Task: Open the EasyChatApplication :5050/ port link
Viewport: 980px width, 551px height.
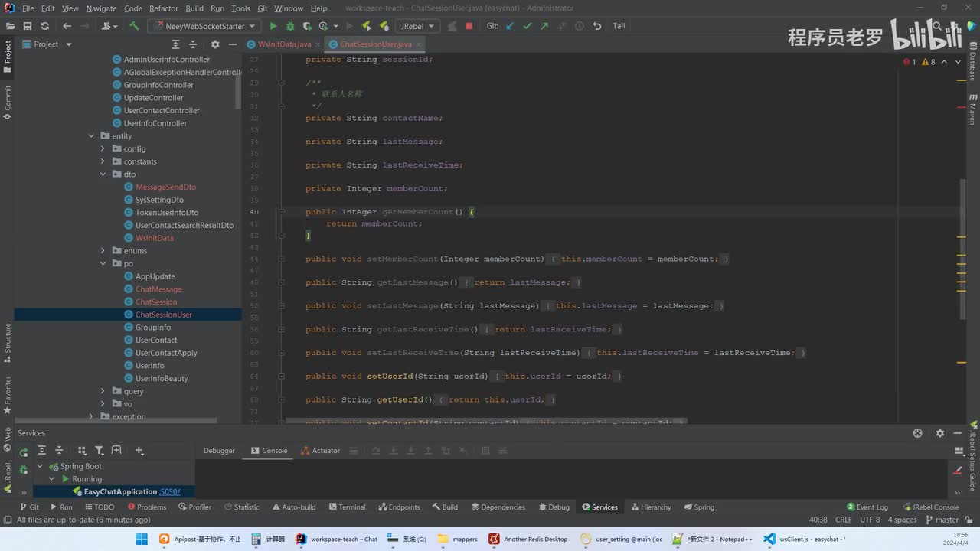Action: pos(170,491)
